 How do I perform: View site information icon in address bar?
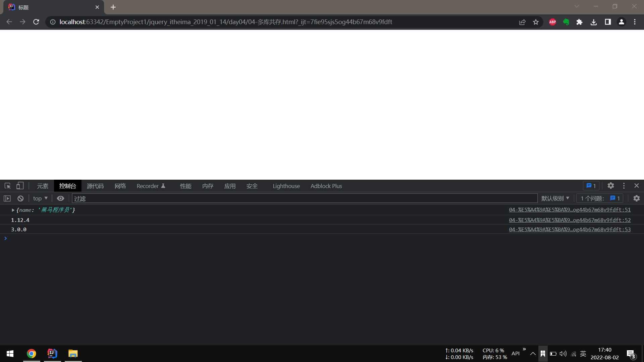click(53, 22)
